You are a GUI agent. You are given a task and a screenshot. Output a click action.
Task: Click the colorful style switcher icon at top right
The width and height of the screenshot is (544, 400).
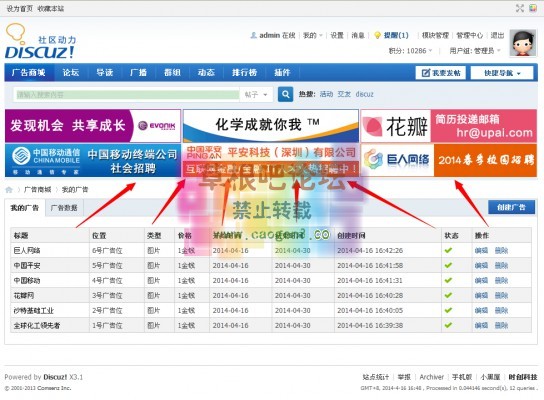(533, 8)
